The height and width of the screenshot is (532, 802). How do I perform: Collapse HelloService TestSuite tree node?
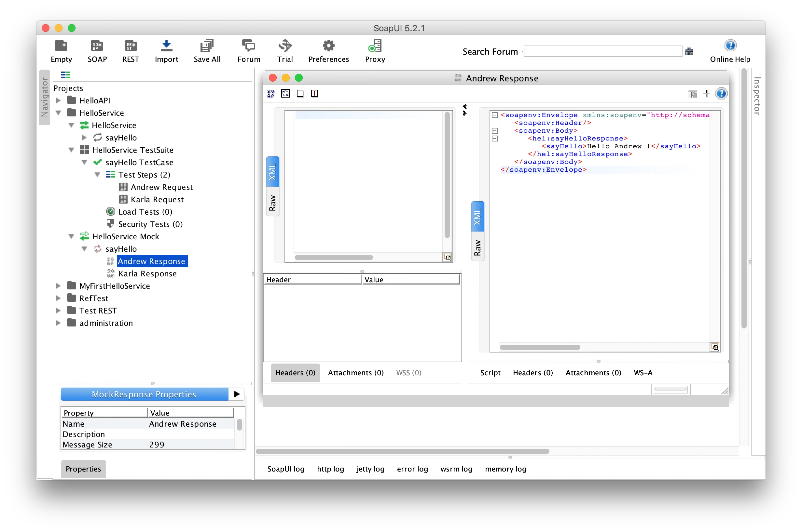pos(71,150)
